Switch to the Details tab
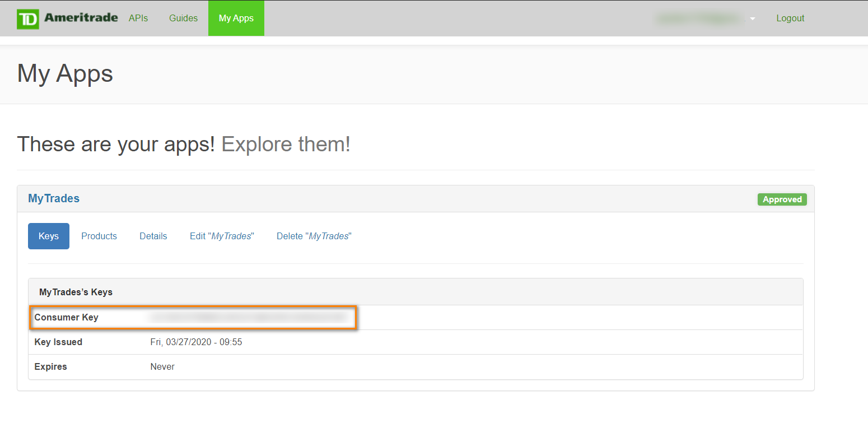Viewport: 868px width, 423px height. (153, 236)
